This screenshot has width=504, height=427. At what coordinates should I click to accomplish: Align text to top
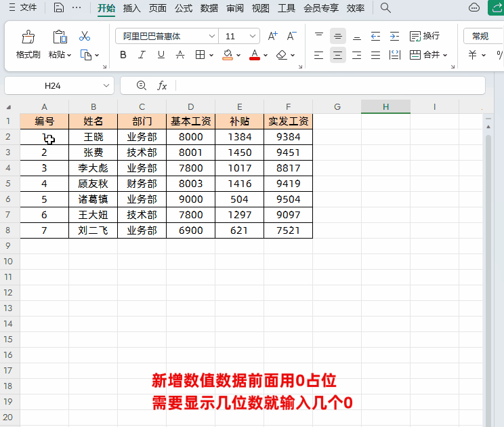[319, 36]
